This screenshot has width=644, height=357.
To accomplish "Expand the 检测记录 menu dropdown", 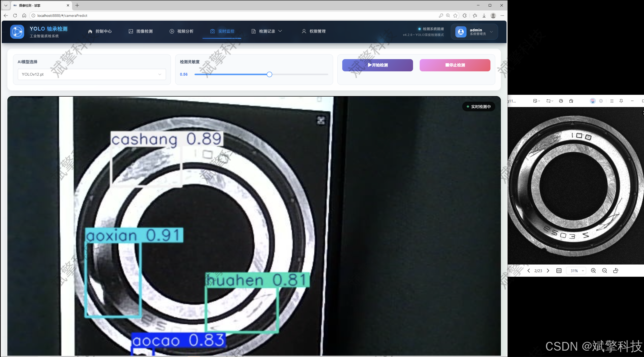I will 267,31.
